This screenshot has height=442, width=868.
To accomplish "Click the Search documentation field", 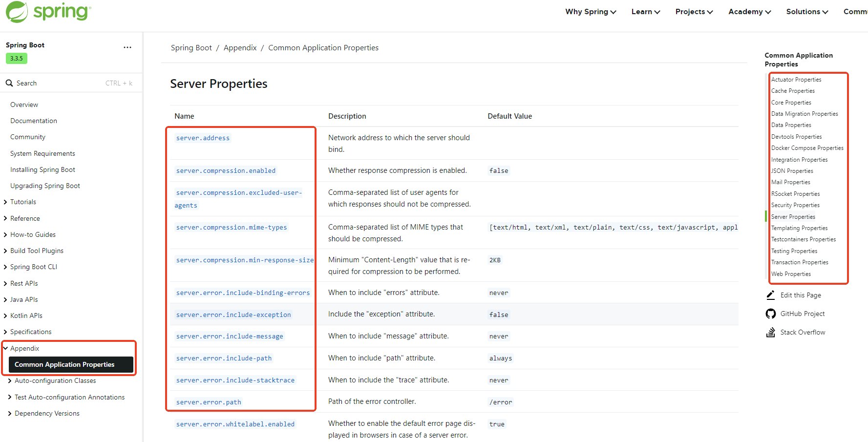I will pyautogui.click(x=59, y=83).
